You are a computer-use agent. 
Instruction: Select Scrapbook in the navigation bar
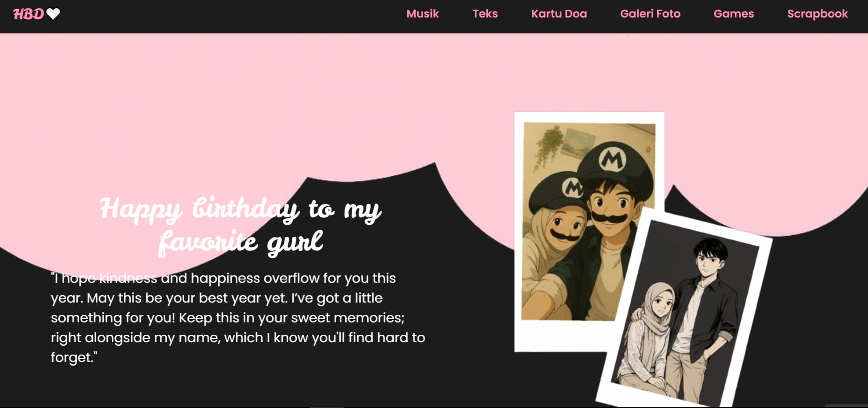tap(817, 14)
